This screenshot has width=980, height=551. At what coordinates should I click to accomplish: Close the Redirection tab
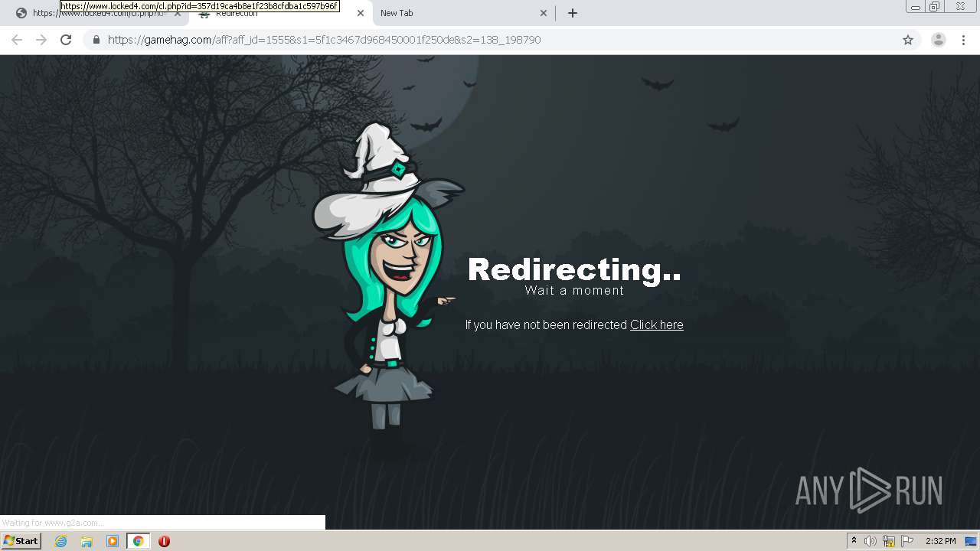coord(361,13)
